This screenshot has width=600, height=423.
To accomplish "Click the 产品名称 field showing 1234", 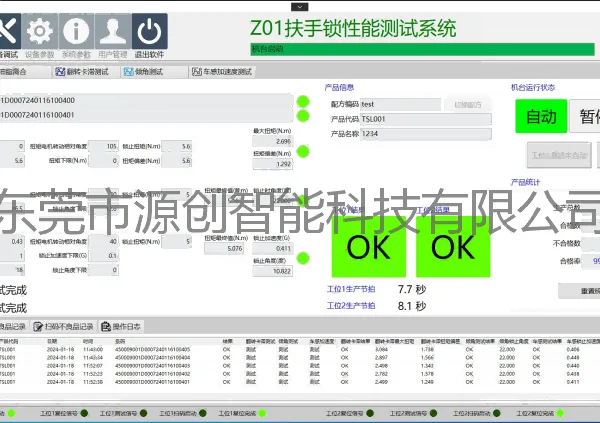I will (426, 134).
